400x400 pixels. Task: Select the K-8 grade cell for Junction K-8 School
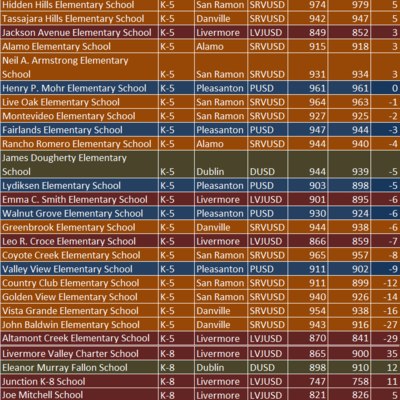pos(176,381)
